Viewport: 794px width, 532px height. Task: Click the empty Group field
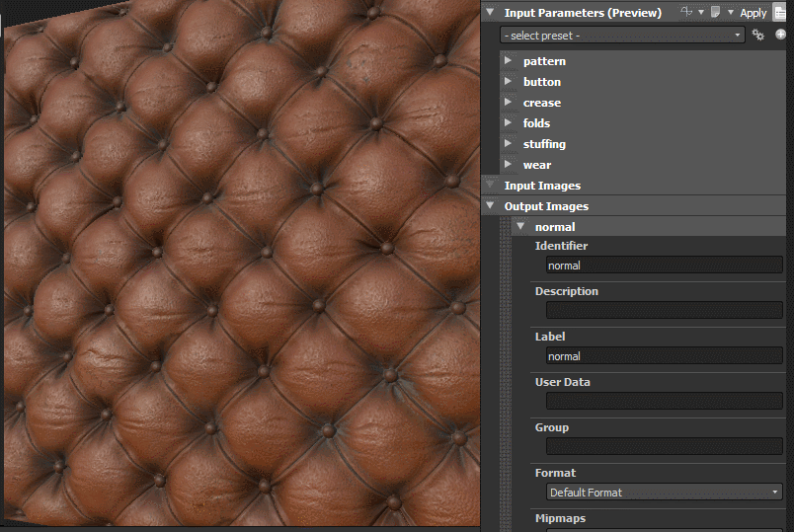[665, 446]
